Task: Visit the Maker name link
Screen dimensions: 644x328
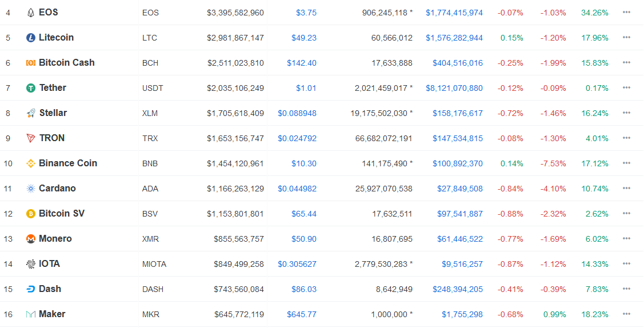Action: pyautogui.click(x=52, y=314)
